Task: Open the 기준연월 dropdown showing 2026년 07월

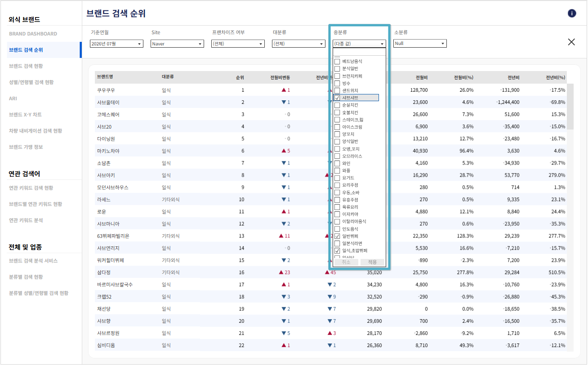Action: (116, 44)
